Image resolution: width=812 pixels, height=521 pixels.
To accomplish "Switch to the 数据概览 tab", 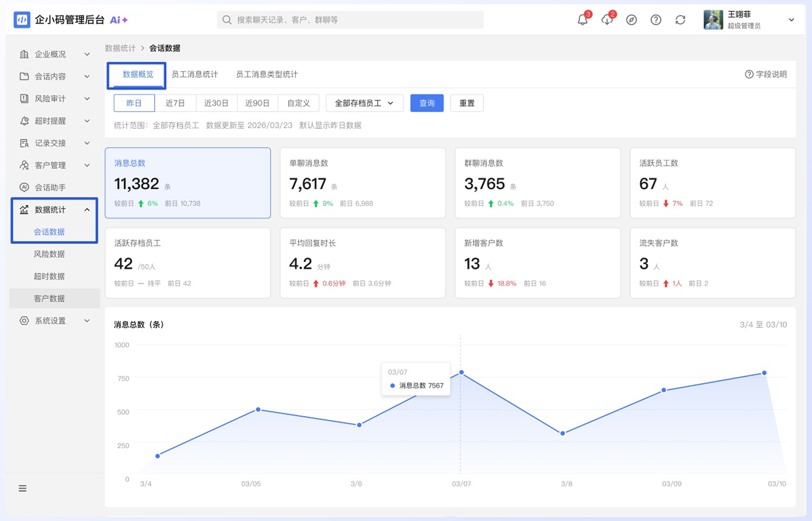I will (x=138, y=74).
